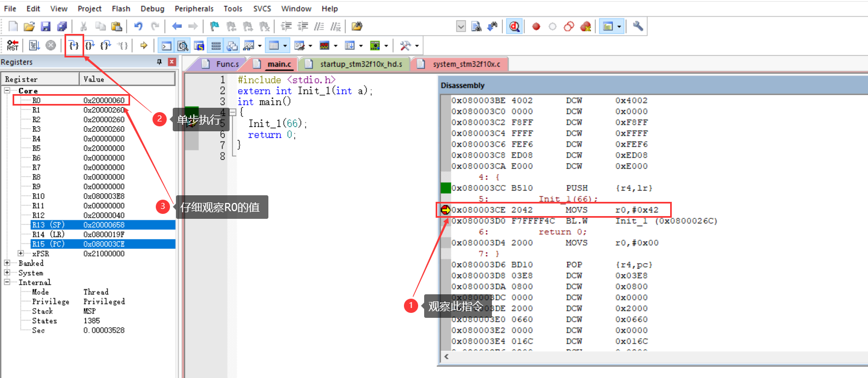Click disassembly line MOVS r0,#0x42
868x378 pixels.
tap(555, 210)
